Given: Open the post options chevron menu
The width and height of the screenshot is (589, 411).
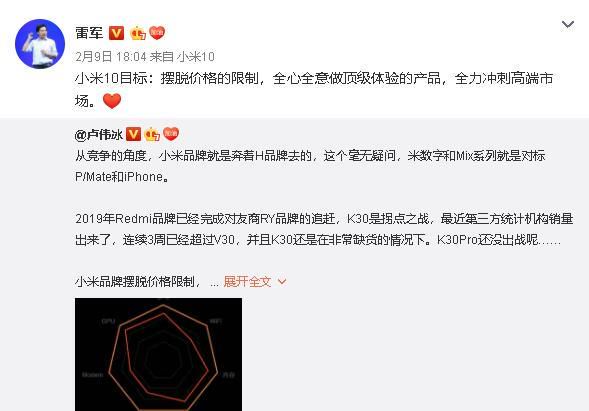Looking at the screenshot, I should (568, 24).
